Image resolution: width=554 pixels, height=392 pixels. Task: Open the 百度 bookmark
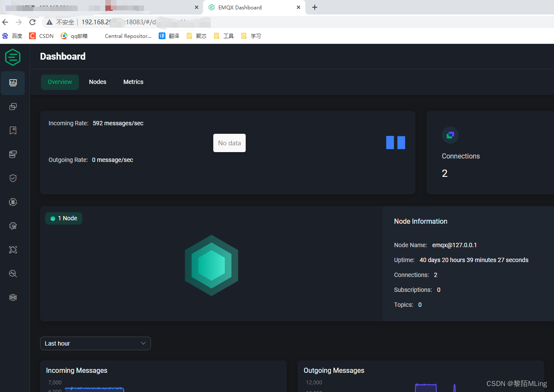tap(12, 36)
